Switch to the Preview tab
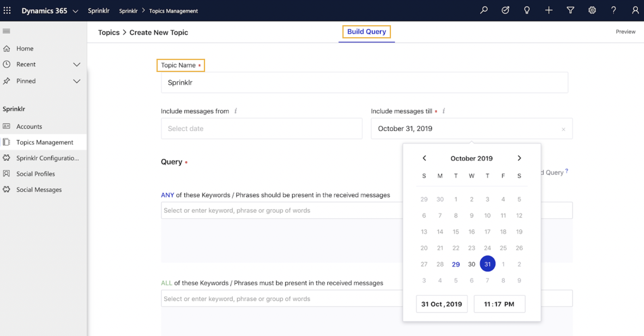Screen dimensions: 644x336 click(x=625, y=31)
